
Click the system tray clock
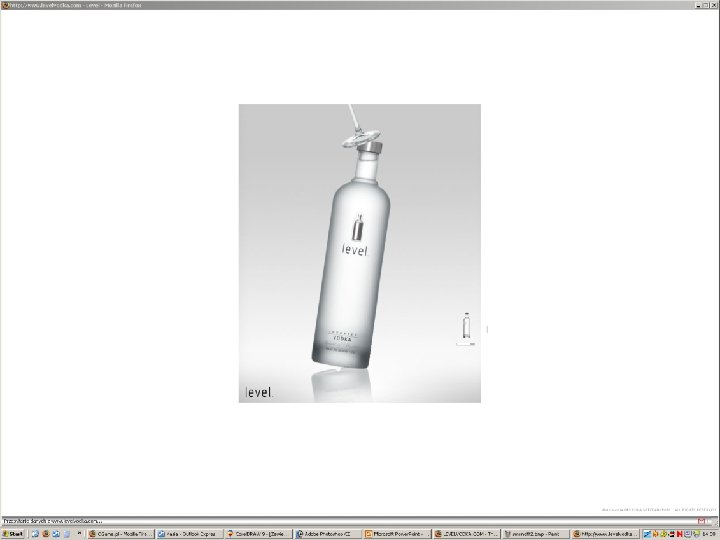tap(709, 534)
